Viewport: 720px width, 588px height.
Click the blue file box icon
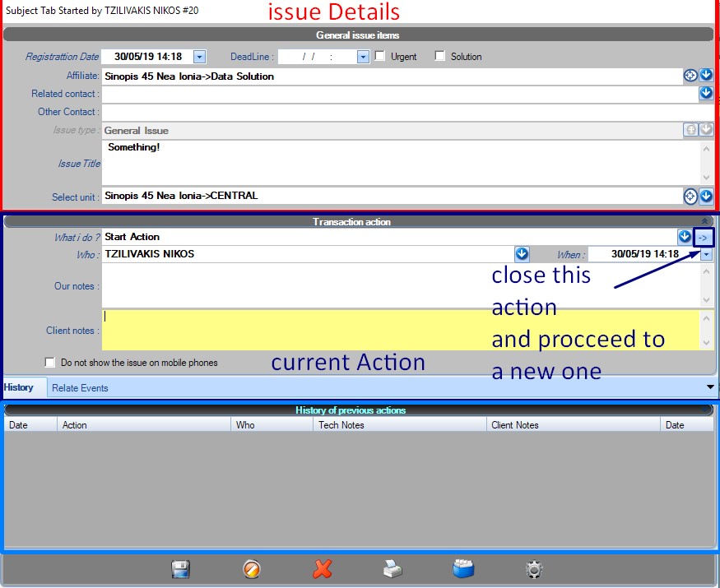click(464, 569)
